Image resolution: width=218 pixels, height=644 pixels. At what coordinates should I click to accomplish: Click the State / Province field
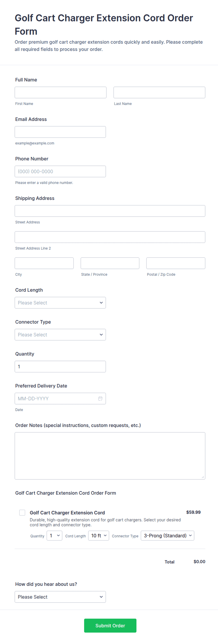point(110,263)
